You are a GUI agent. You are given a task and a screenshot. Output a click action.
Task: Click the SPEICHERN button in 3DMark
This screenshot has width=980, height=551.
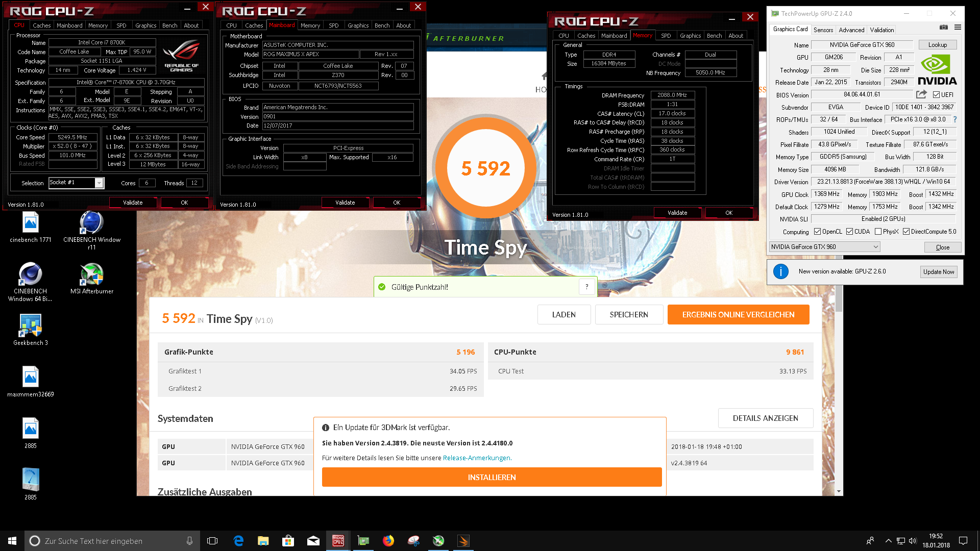[629, 315]
